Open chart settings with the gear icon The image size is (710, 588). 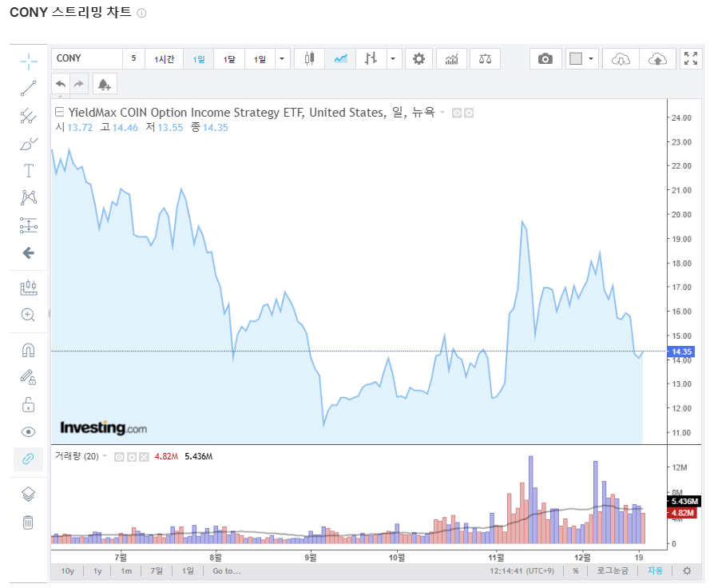[418, 58]
